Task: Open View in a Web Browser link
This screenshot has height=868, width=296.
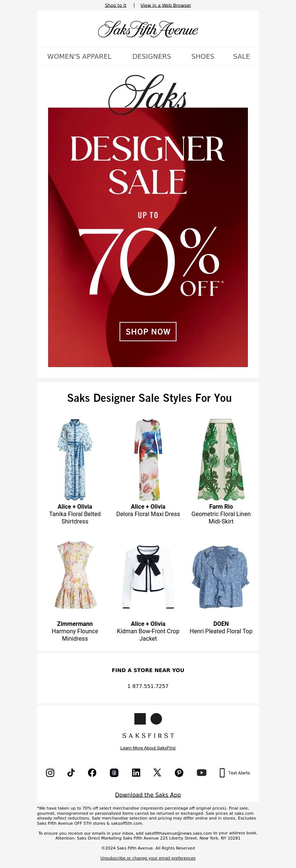Action: click(166, 5)
